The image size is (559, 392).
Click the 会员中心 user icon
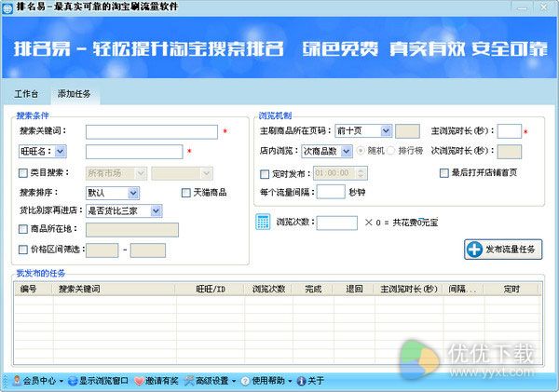pyautogui.click(x=17, y=381)
